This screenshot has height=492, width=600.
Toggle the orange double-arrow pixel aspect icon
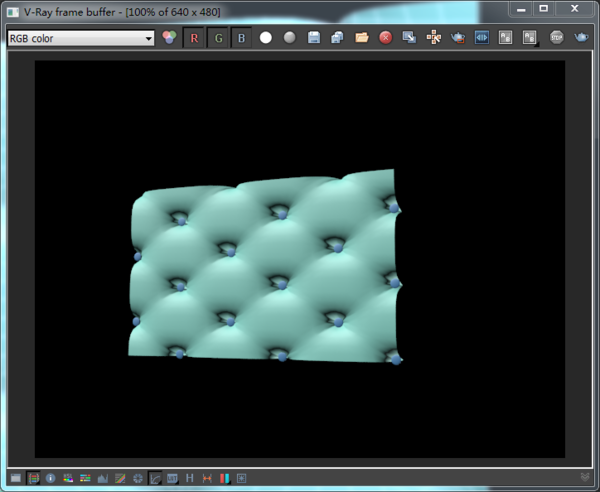coord(207,478)
